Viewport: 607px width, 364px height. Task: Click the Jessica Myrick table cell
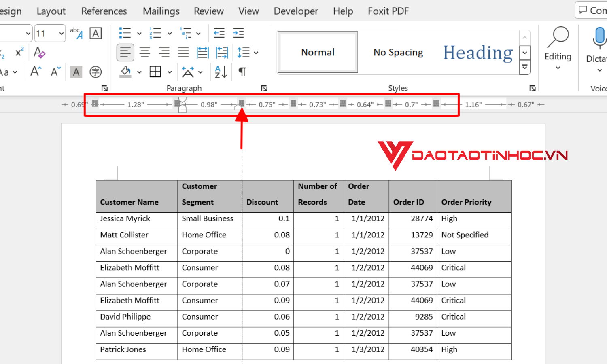[x=125, y=219]
